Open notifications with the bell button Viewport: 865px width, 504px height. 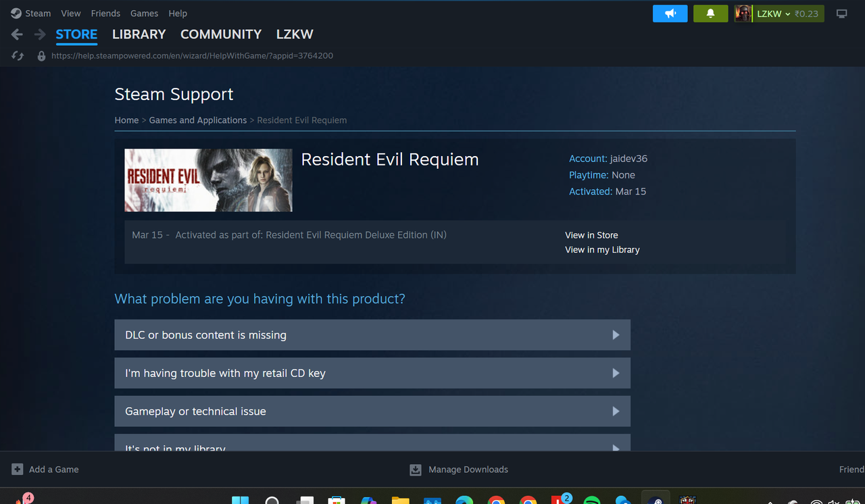tap(710, 14)
